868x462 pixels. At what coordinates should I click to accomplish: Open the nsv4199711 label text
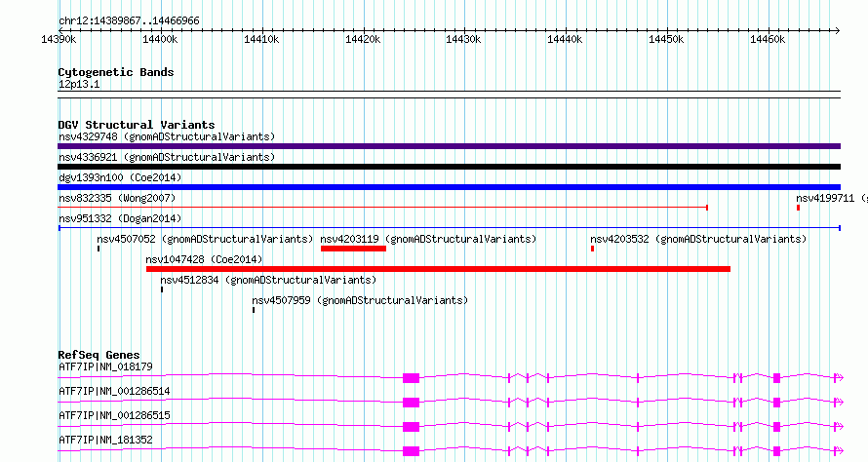coord(832,198)
